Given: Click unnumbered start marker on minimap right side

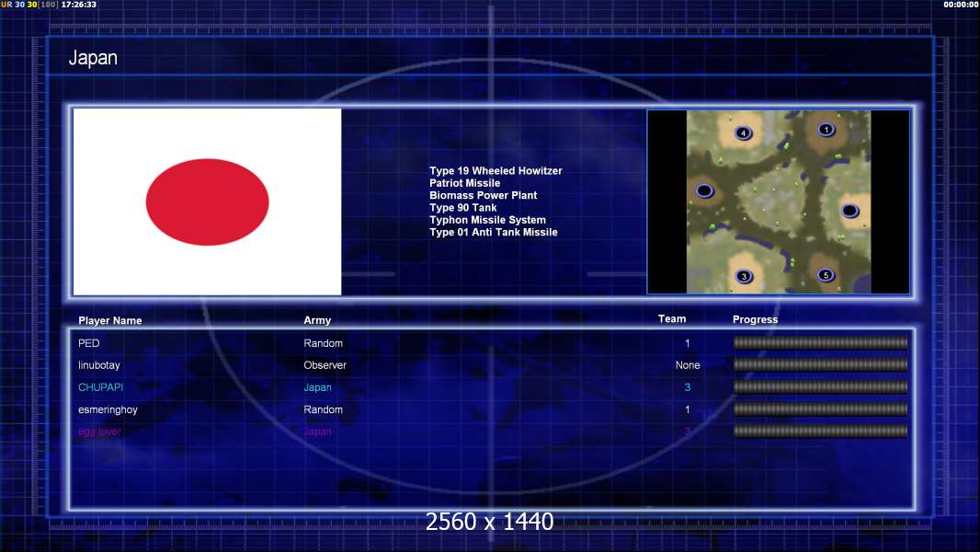Looking at the screenshot, I should (849, 211).
